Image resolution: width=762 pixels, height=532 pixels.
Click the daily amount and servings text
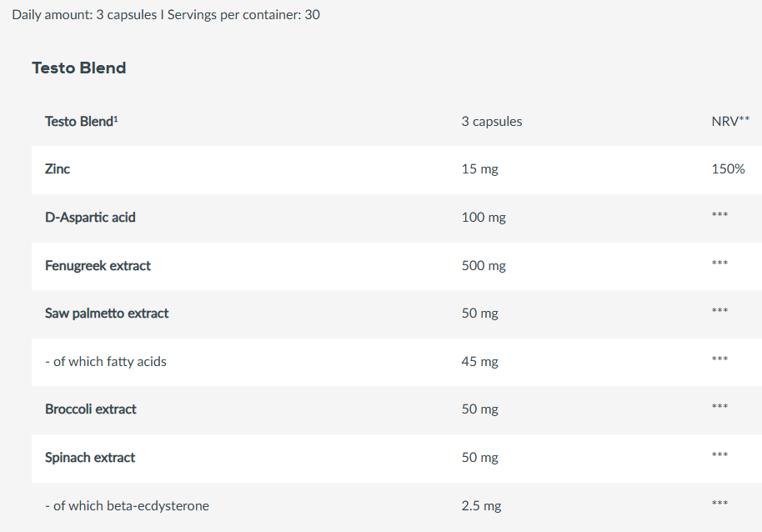pyautogui.click(x=166, y=15)
